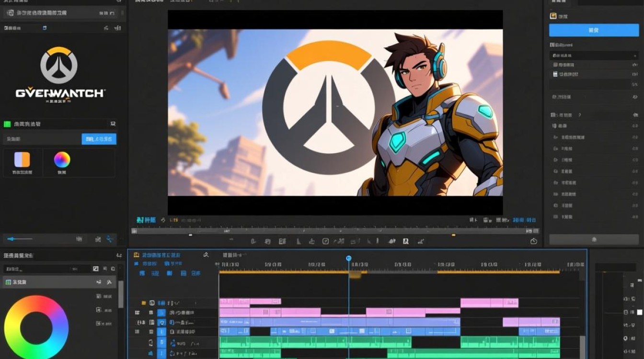
Task: Click the search field above the color wheel list
Action: coord(47,269)
